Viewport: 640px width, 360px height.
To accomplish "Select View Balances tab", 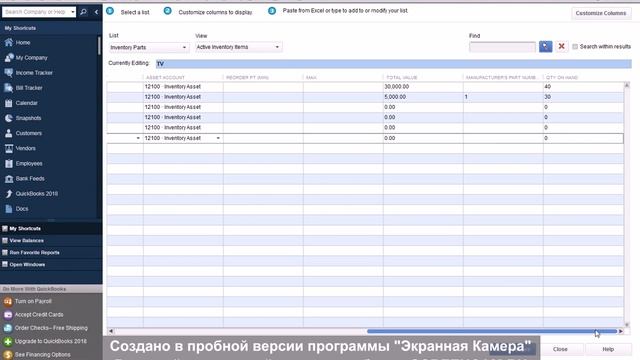I will coord(27,240).
